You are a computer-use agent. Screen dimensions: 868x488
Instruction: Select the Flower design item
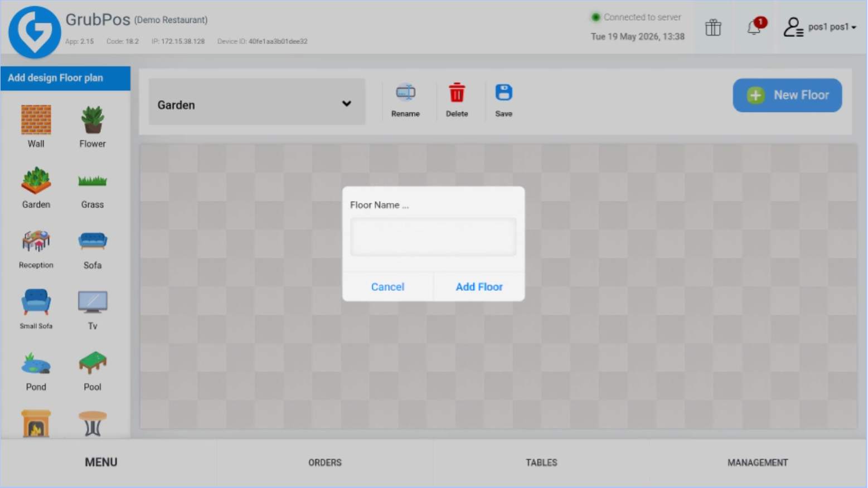(93, 126)
